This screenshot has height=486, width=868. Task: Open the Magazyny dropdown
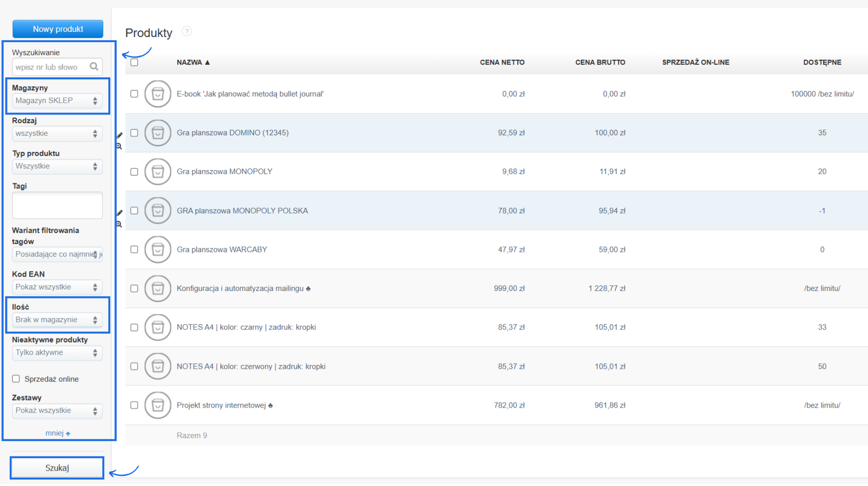[57, 101]
